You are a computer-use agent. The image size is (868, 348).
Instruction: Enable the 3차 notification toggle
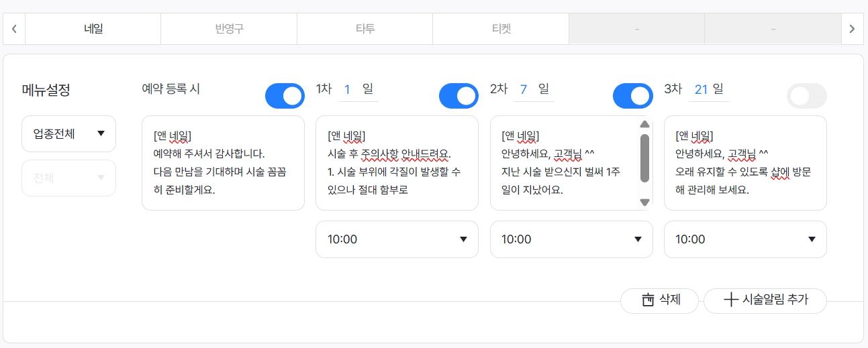point(806,96)
